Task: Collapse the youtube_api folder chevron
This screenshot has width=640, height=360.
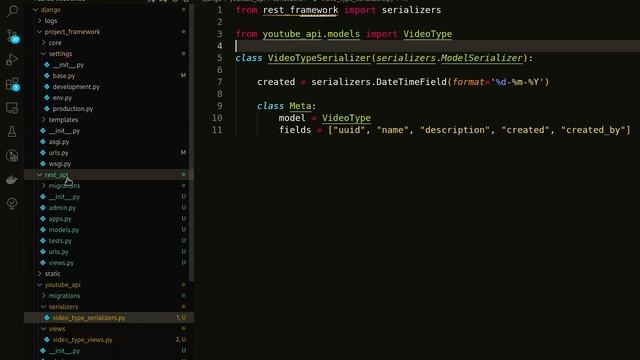Action: click(40, 284)
